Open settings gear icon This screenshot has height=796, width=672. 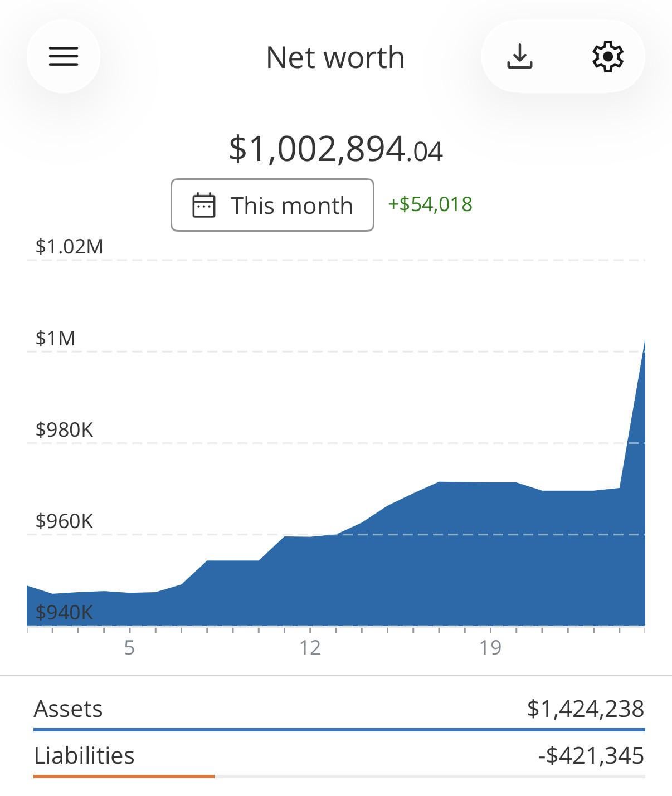coord(607,56)
